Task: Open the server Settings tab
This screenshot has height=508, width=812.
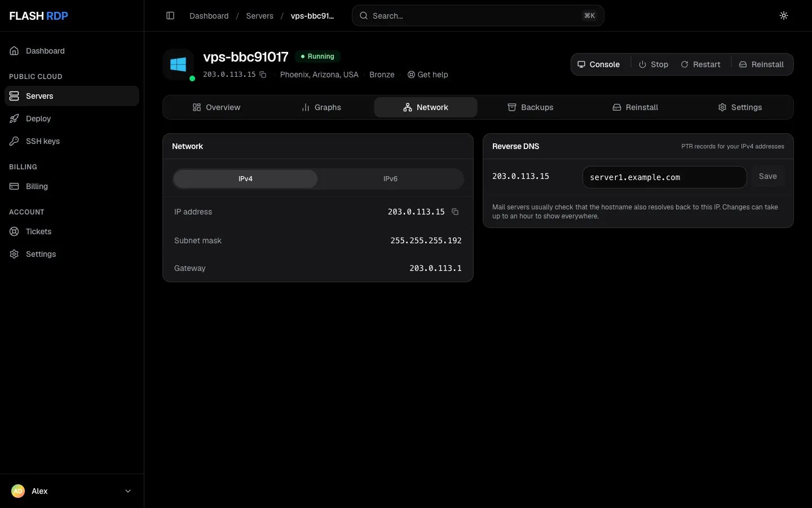Action: coord(740,107)
